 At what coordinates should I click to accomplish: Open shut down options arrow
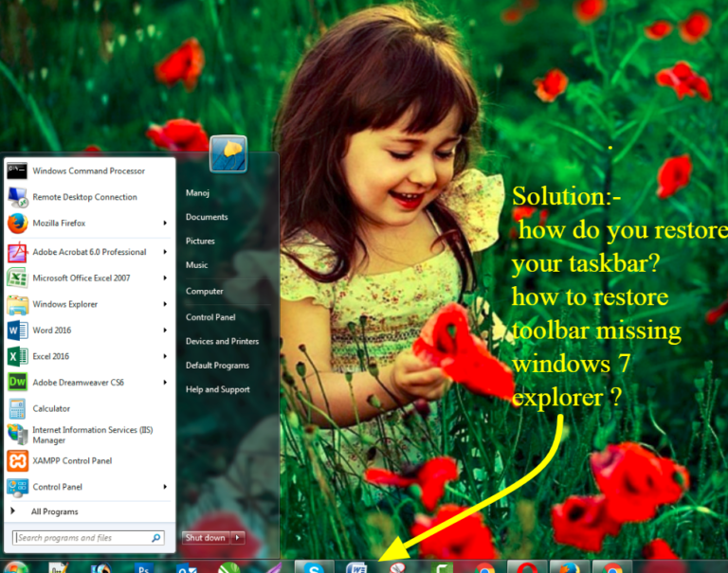coord(238,538)
